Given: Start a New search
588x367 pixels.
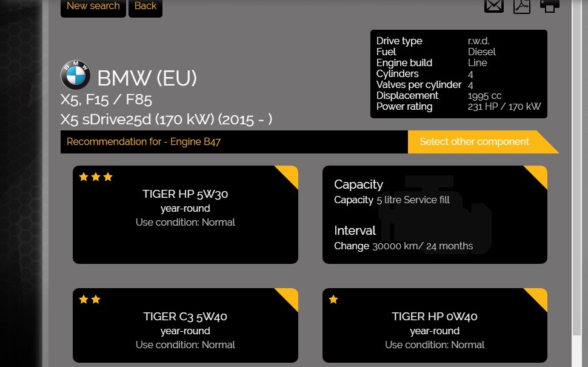Looking at the screenshot, I should [93, 7].
